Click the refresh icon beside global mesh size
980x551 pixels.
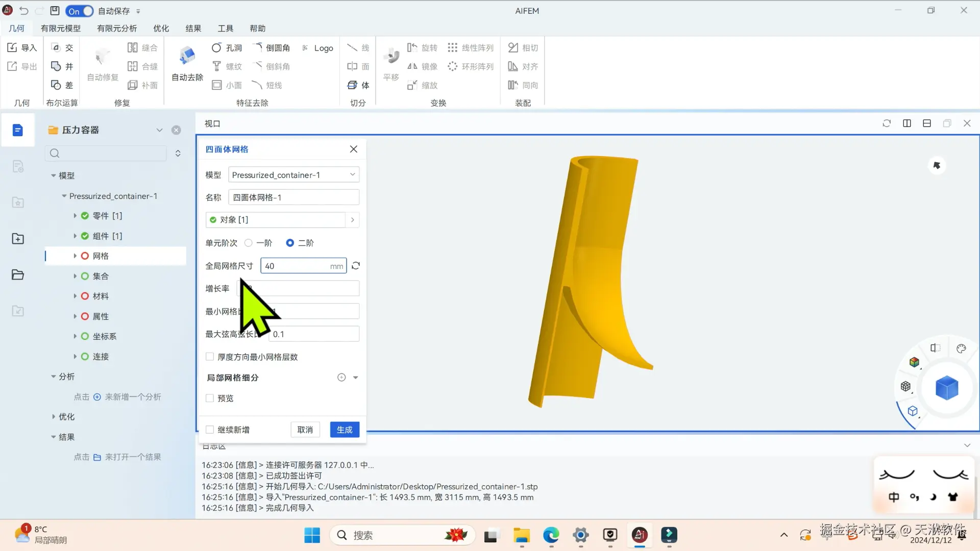click(x=356, y=266)
